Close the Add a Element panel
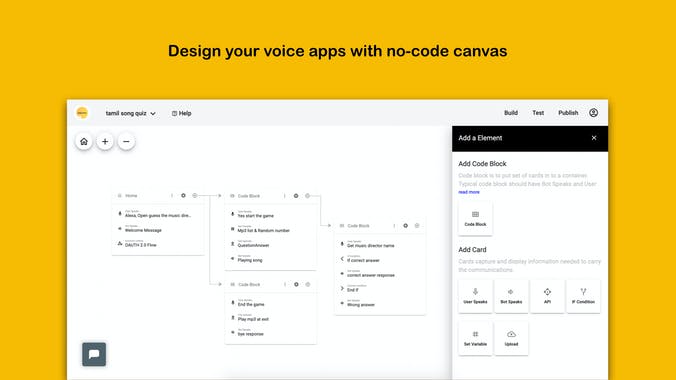676x380 pixels. [x=594, y=138]
